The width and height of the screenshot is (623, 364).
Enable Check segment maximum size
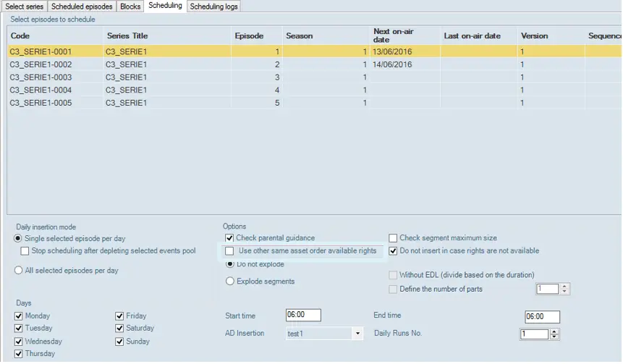[x=393, y=238]
